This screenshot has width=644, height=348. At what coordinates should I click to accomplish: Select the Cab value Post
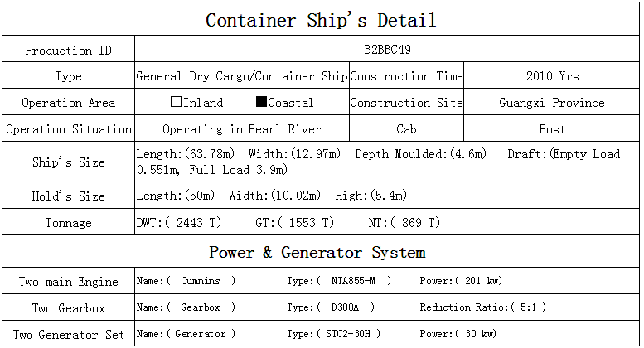[552, 129]
